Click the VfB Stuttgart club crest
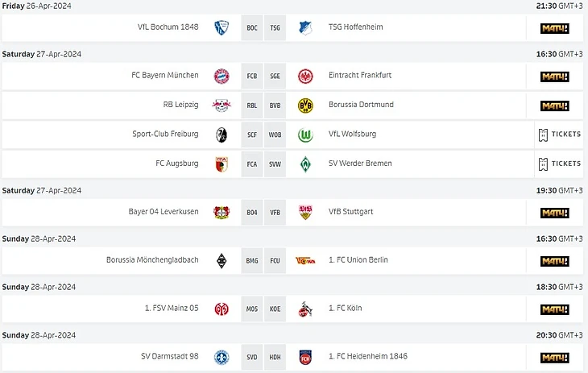This screenshot has height=373, width=588. pos(305,213)
